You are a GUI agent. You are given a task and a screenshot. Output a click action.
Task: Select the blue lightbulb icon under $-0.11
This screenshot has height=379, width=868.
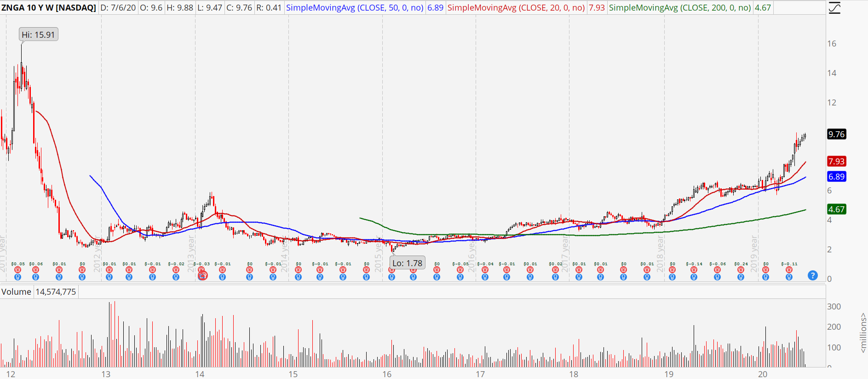[x=789, y=277]
